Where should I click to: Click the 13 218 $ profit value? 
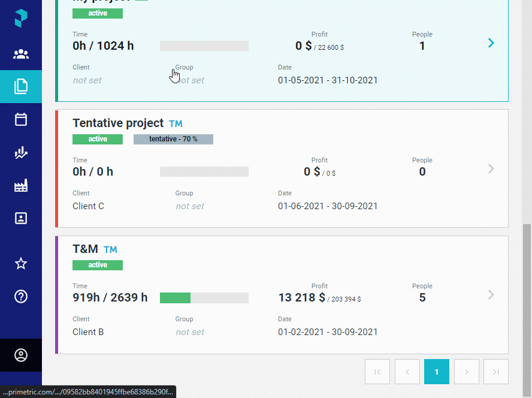301,297
